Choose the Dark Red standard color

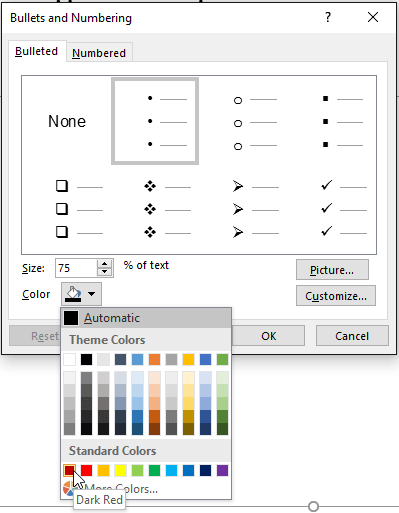[x=69, y=470]
